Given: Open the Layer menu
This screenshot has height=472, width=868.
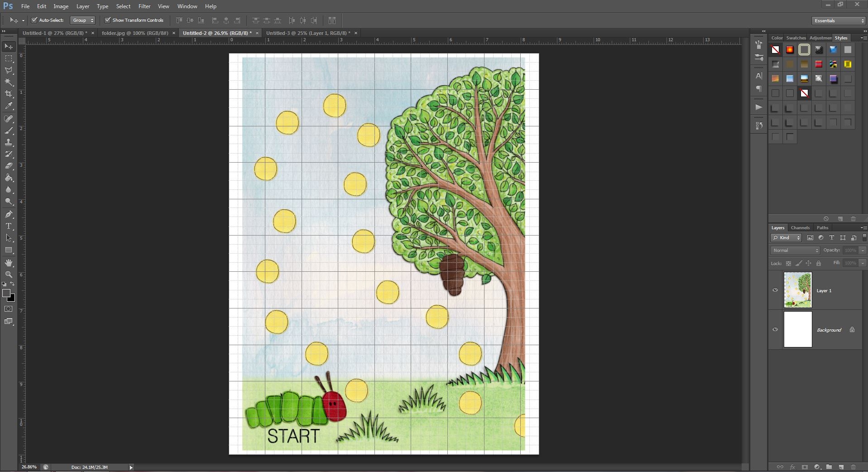Looking at the screenshot, I should coord(83,6).
